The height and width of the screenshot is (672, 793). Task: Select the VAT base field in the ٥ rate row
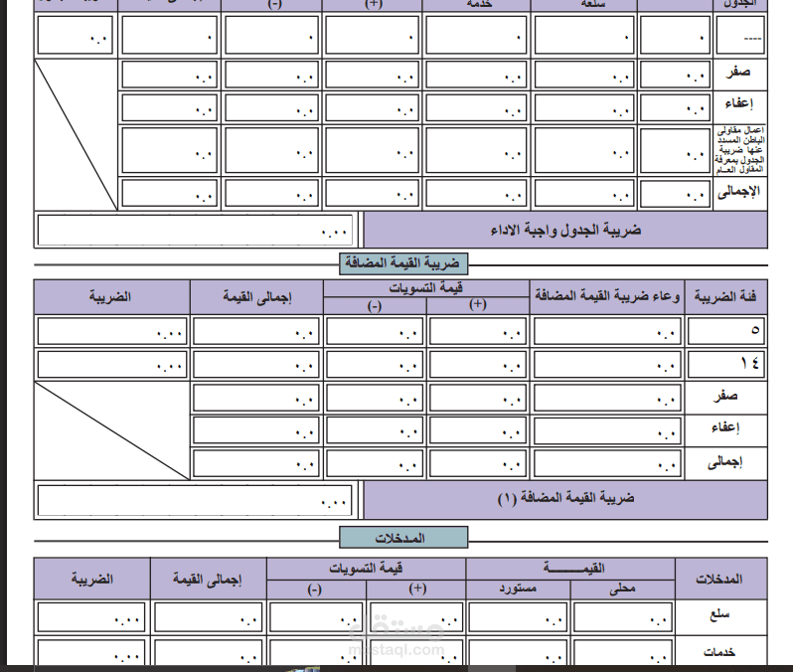tap(607, 331)
